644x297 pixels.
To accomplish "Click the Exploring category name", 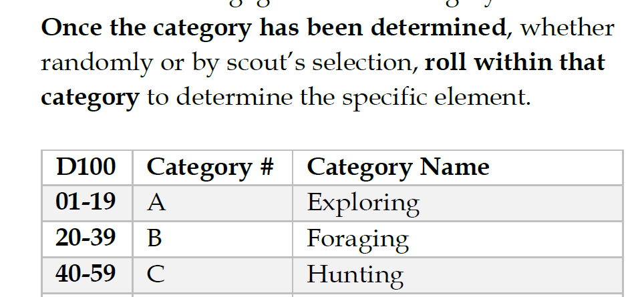I will pyautogui.click(x=363, y=203).
